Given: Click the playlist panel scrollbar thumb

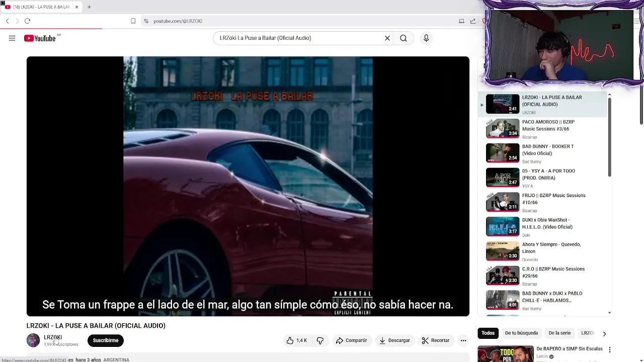Looking at the screenshot, I should [609, 137].
